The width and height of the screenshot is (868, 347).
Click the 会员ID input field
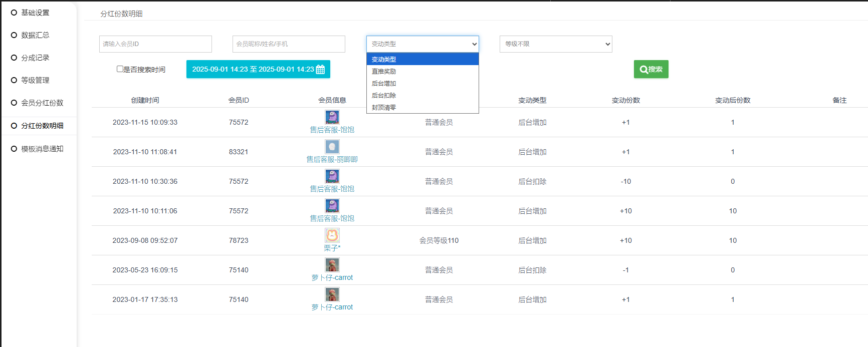click(155, 44)
